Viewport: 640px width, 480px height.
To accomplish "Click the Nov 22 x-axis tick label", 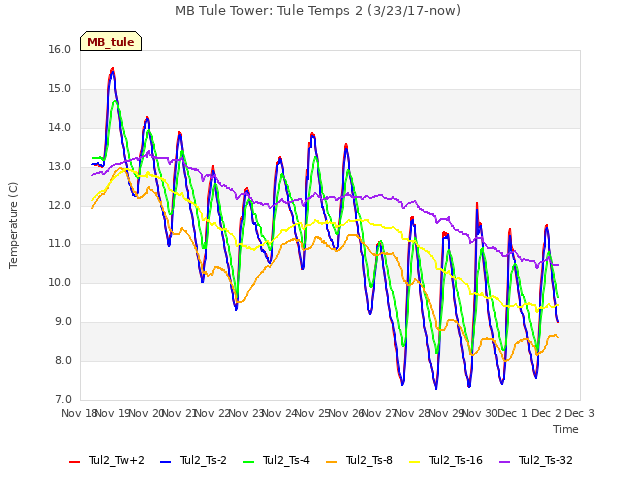I will [x=212, y=413].
